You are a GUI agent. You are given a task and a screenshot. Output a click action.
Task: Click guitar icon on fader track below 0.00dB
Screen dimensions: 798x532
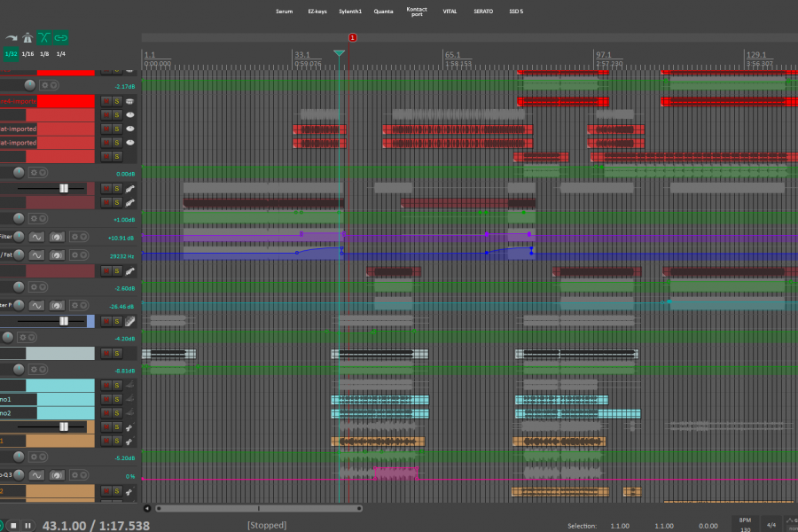click(130, 189)
